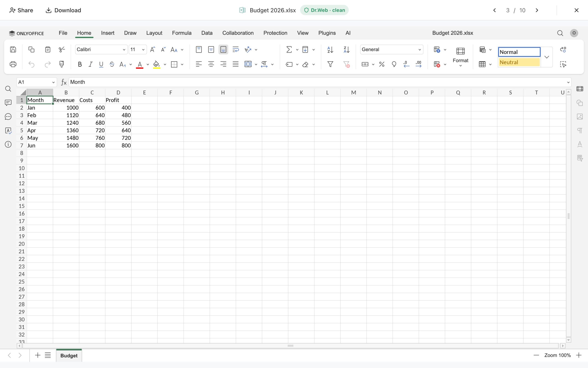
Task: Open Comments panel in left sidebar
Action: click(8, 103)
